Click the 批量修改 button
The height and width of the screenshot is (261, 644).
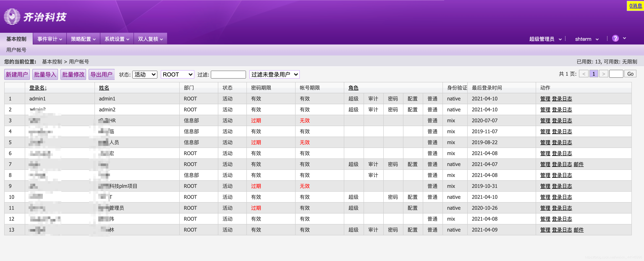tap(73, 74)
